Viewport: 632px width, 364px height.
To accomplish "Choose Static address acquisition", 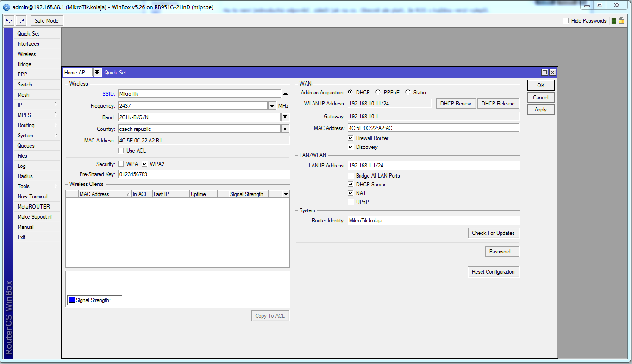I will [408, 92].
